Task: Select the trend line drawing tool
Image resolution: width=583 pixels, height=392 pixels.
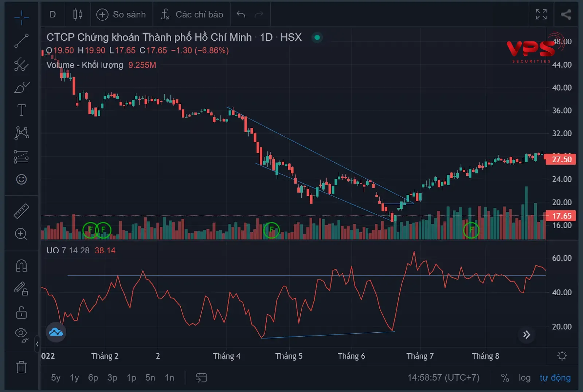Action: pos(21,41)
